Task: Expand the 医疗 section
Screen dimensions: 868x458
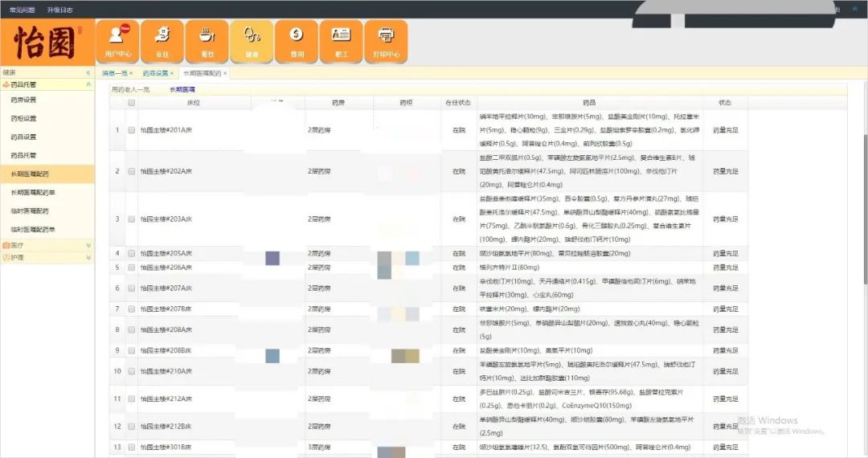Action: (88, 245)
